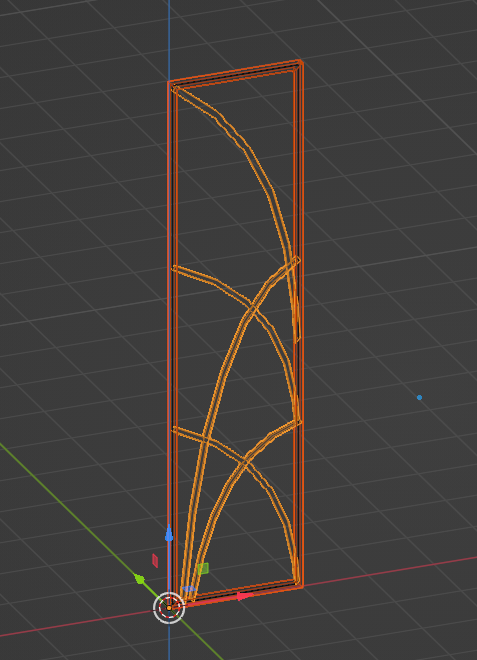
Task: Click the orange object origin dot
Action: click(169, 608)
